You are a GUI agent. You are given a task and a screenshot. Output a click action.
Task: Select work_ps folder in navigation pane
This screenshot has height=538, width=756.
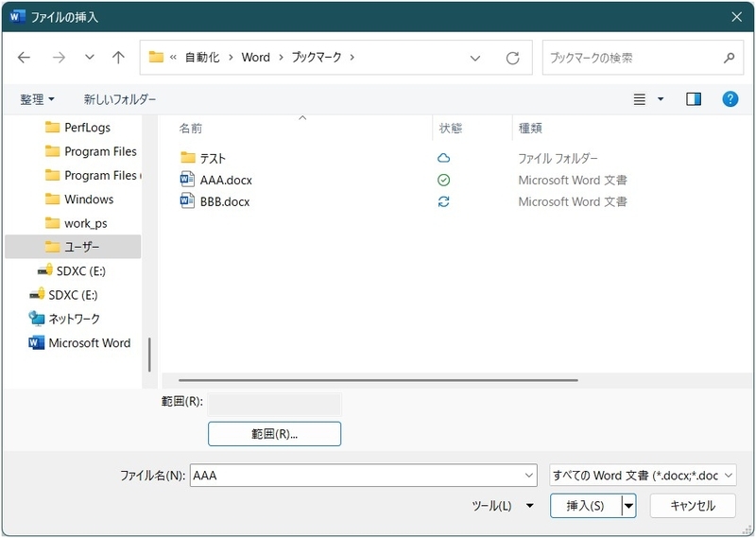77,223
